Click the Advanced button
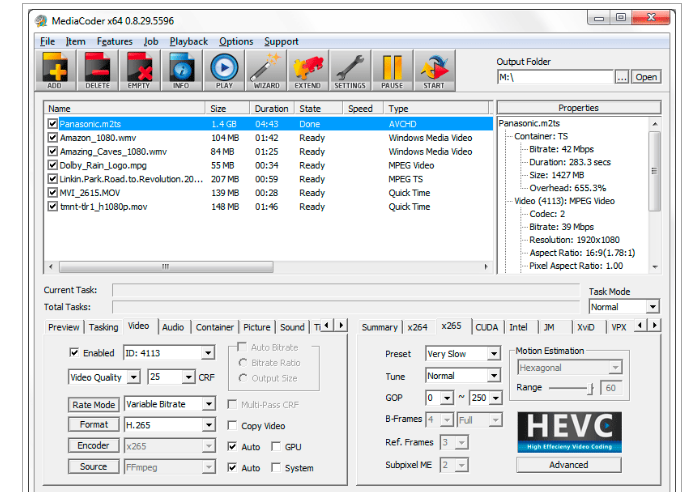The image size is (689, 492). click(568, 465)
